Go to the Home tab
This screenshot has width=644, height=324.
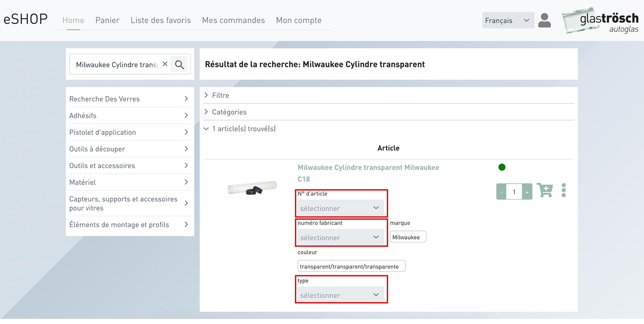click(x=73, y=20)
